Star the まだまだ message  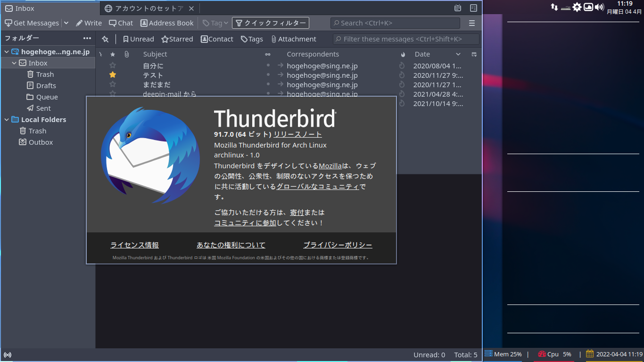click(x=113, y=84)
